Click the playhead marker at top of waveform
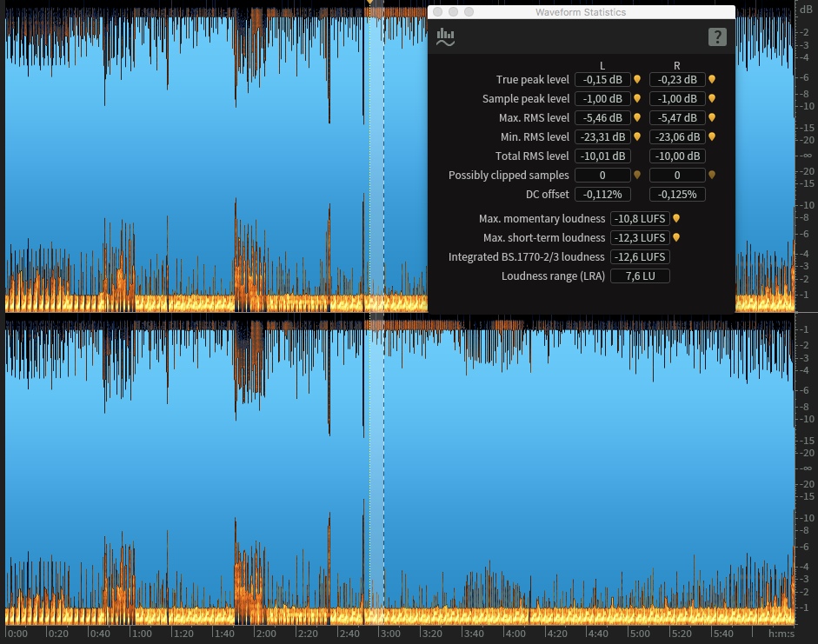Image resolution: width=818 pixels, height=644 pixels. (369, 2)
